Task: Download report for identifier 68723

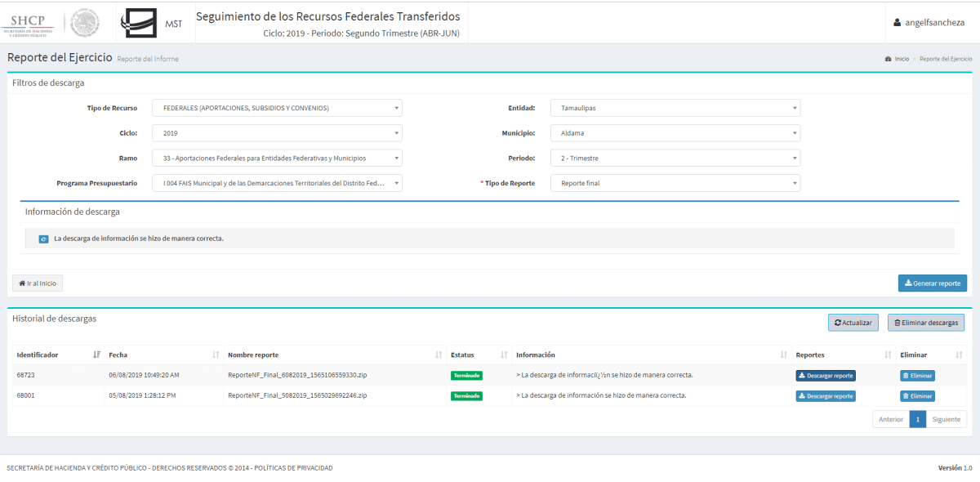Action: click(x=826, y=376)
